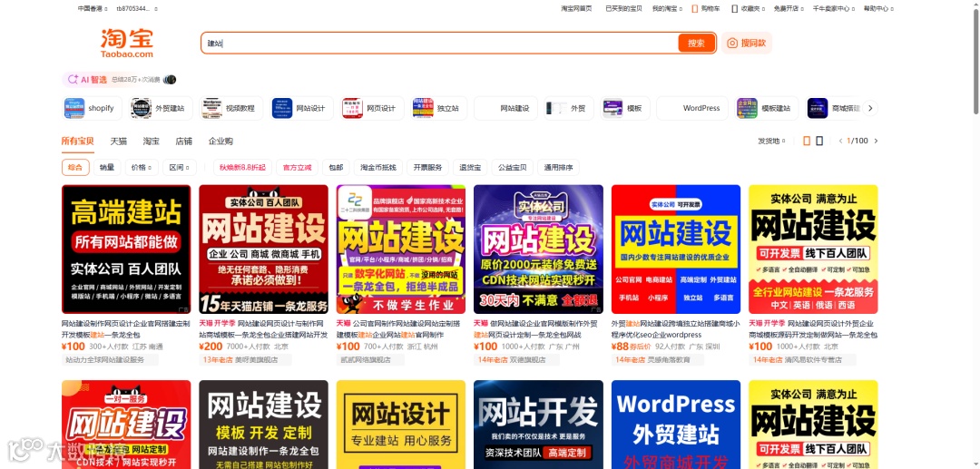Viewport: 980px width, 469px height.
Task: Toggle the 退货宝 filter
Action: click(x=469, y=167)
